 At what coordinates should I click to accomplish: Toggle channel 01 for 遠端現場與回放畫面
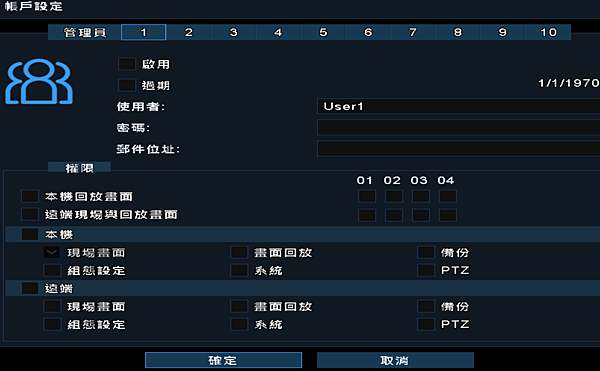[x=367, y=215]
